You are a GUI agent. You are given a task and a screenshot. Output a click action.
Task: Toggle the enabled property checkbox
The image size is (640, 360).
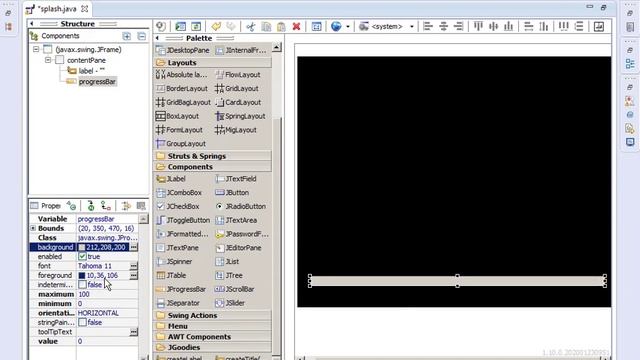pyautogui.click(x=82, y=256)
